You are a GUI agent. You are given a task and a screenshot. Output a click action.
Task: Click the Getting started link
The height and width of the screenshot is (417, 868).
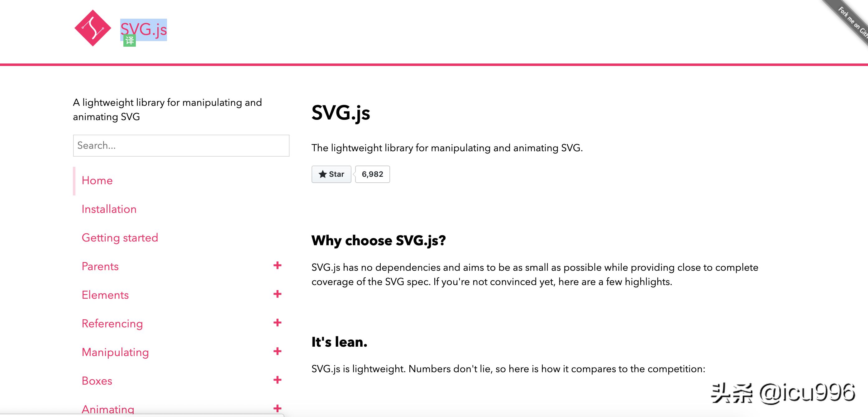point(120,237)
